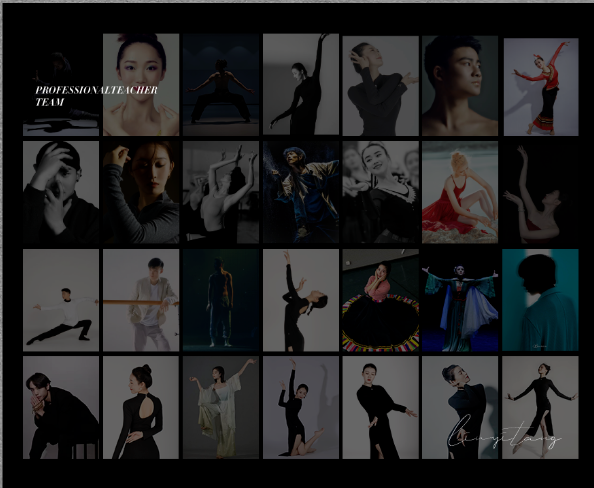Open the kneeling dancer with raised arm photo

(x=301, y=407)
